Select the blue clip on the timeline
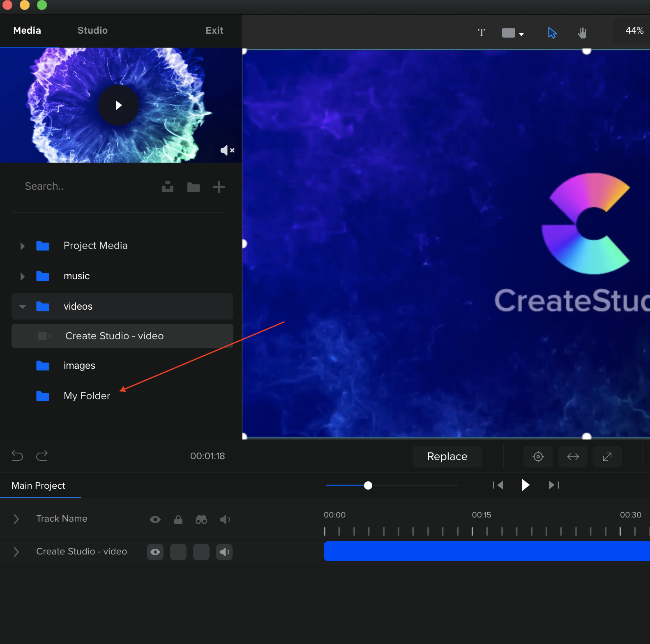 click(487, 551)
